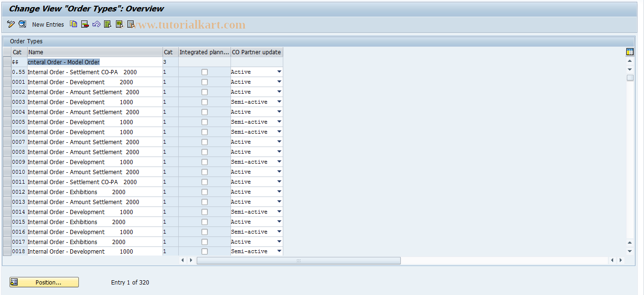
Task: Click the New Entries button
Action: [x=48, y=24]
